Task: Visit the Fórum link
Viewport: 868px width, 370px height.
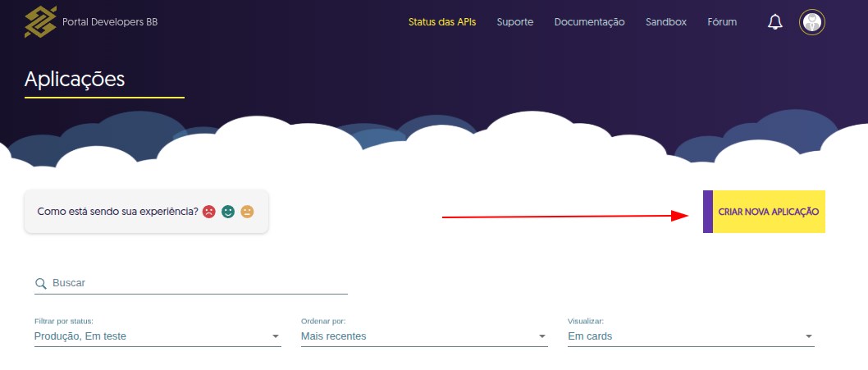Action: pyautogui.click(x=722, y=22)
